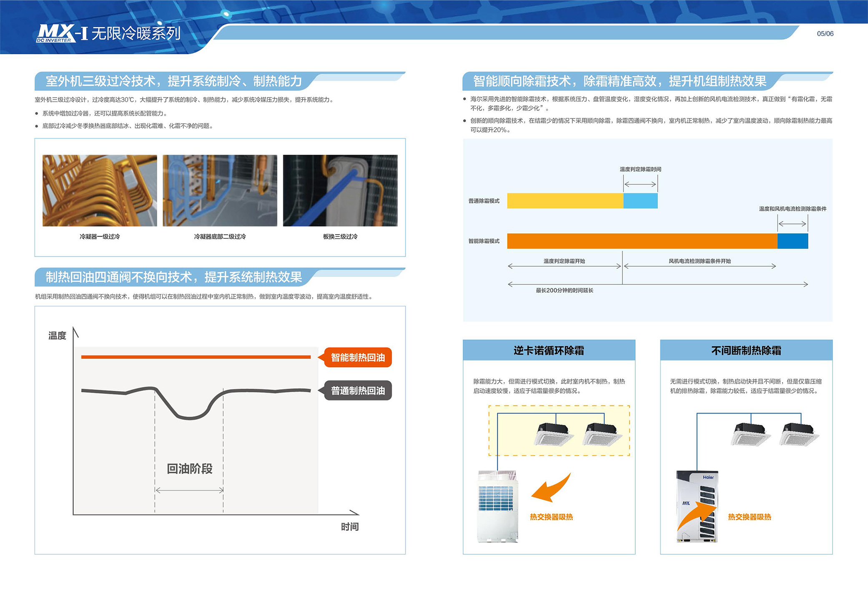
Task: Select the 制热回油四通阀不换向技术 heading
Action: click(x=173, y=277)
